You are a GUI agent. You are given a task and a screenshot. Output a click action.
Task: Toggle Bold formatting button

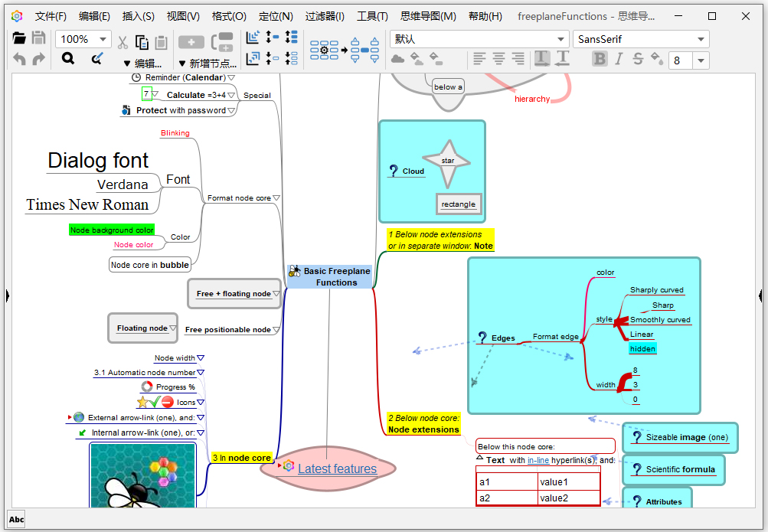coord(600,59)
